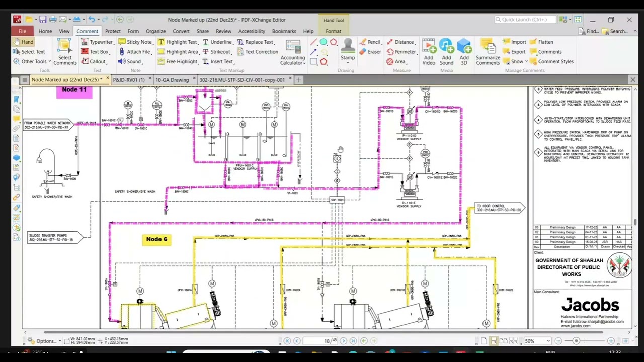Image resolution: width=644 pixels, height=362 pixels.
Task: Pick the Perimeter measure tool
Action: pyautogui.click(x=401, y=52)
